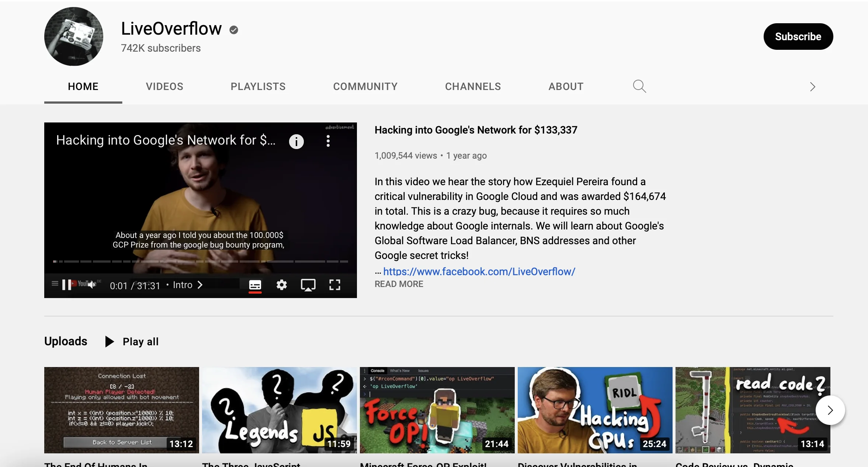
Task: Click the LiveOverflow channel name
Action: (171, 29)
